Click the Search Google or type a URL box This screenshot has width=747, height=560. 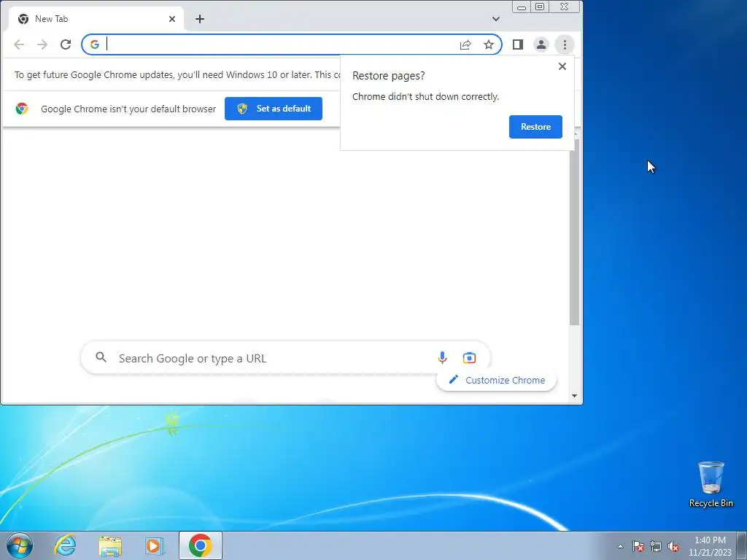tap(286, 357)
